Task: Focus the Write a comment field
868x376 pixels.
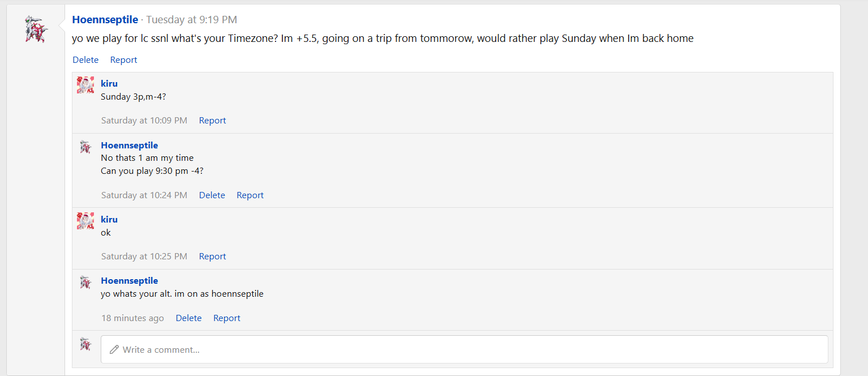Action: click(x=464, y=349)
